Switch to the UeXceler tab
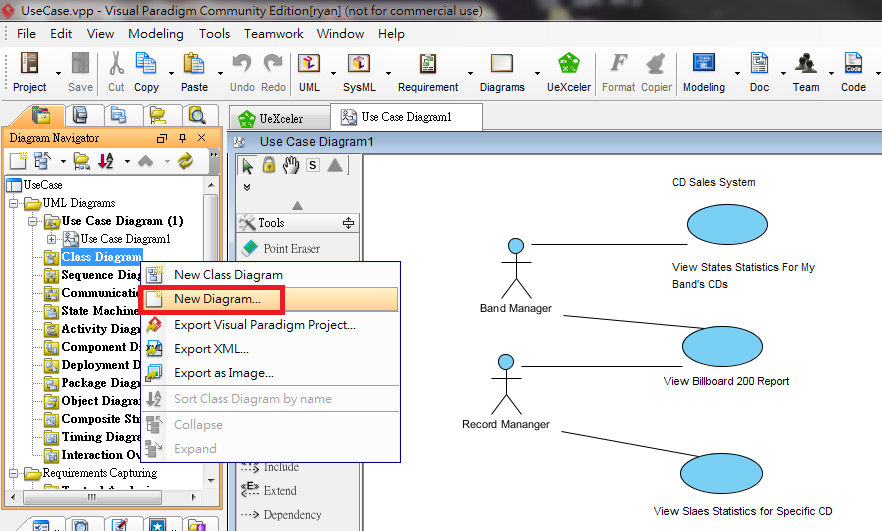This screenshot has height=531, width=882. pyautogui.click(x=281, y=119)
